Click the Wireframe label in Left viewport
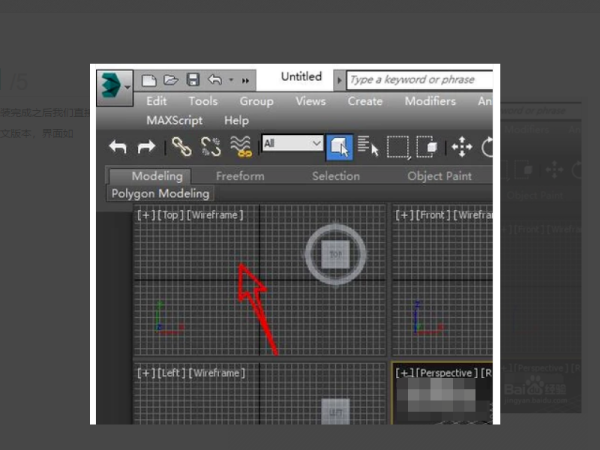This screenshot has width=600, height=450. (x=217, y=373)
